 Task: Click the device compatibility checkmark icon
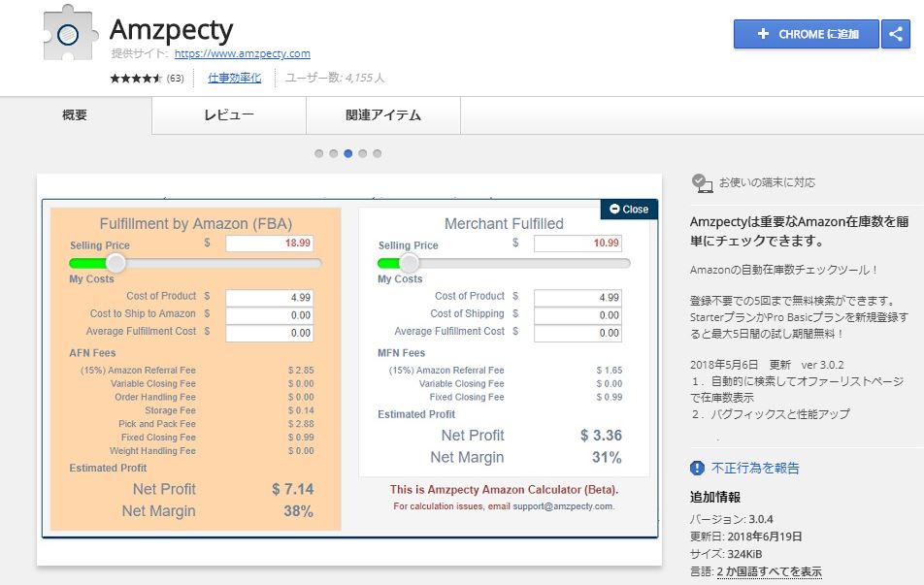click(x=701, y=181)
